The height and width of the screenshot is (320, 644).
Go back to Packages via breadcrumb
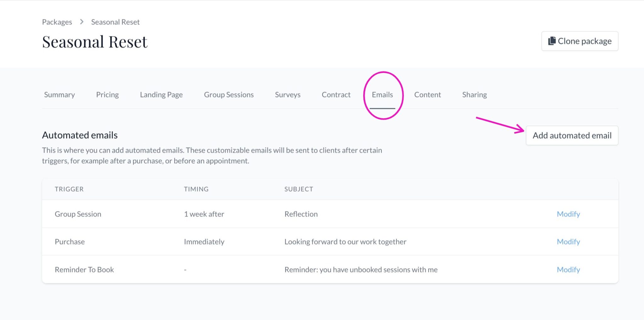57,22
